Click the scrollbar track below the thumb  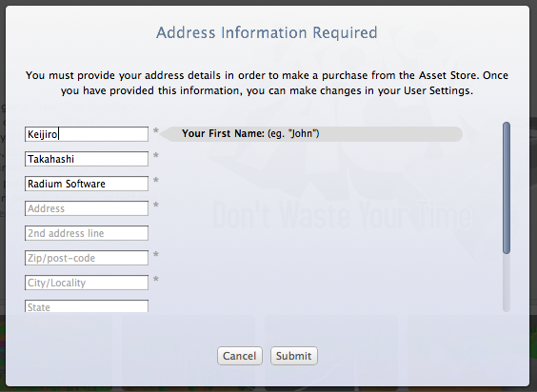[x=507, y=283]
